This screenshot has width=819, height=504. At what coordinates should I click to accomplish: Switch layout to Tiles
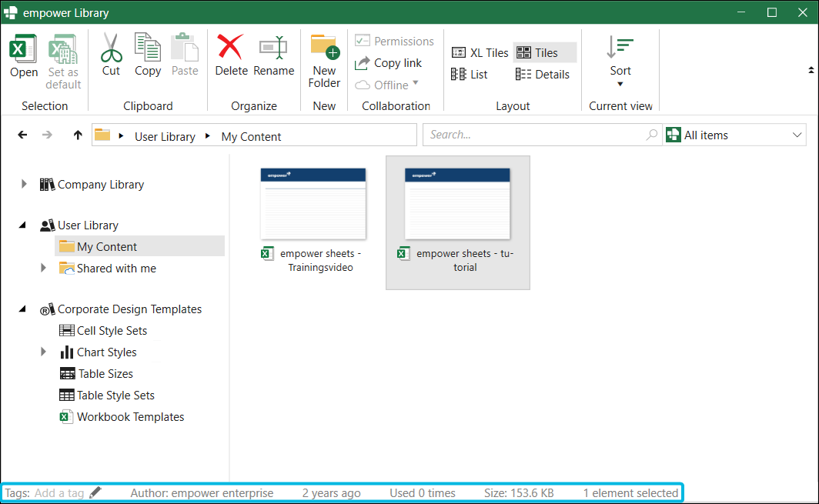coord(544,53)
